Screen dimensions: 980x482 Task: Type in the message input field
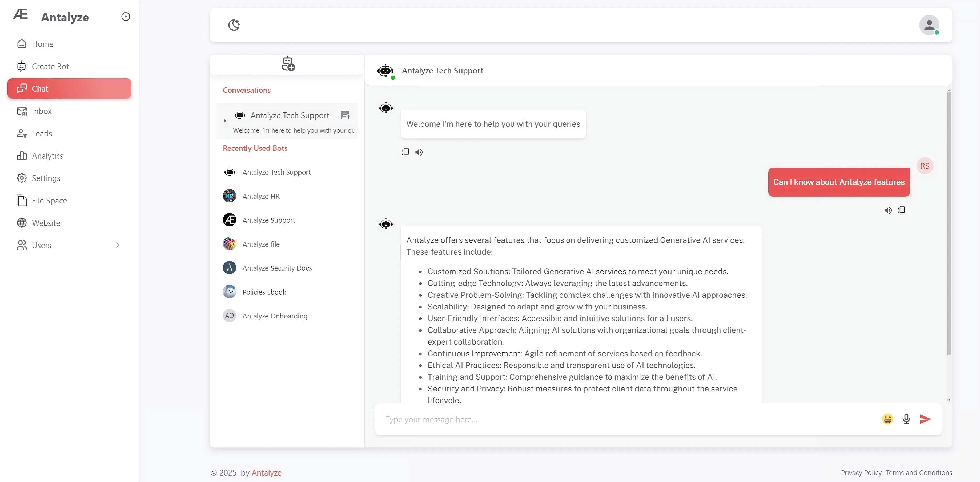tap(571, 419)
